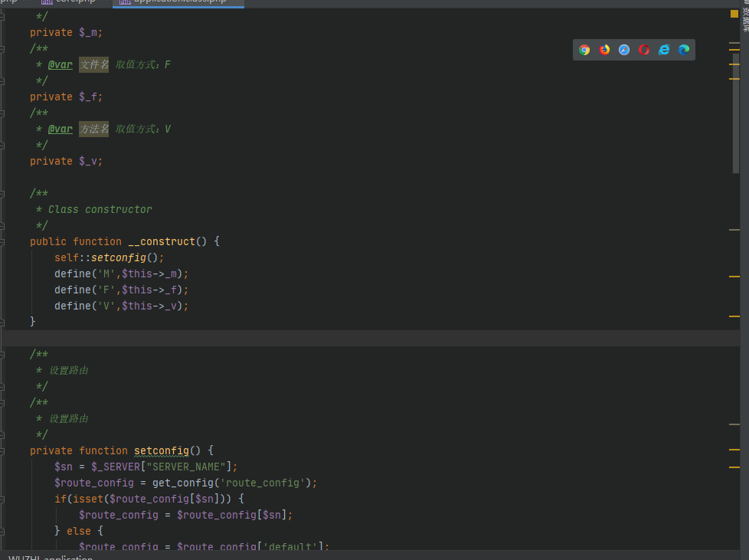Viewport: 749px width, 560px height.
Task: Click the highlighted 方法名 type hint
Action: (x=93, y=129)
